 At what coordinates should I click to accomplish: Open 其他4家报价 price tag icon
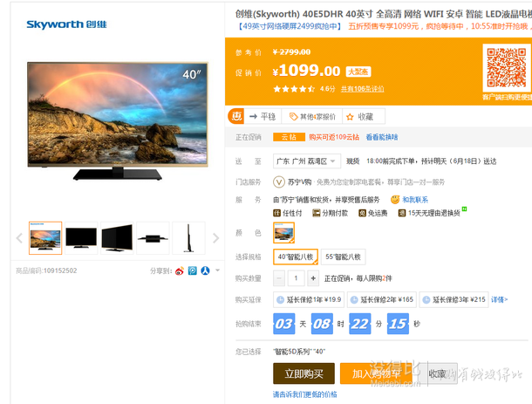293,117
